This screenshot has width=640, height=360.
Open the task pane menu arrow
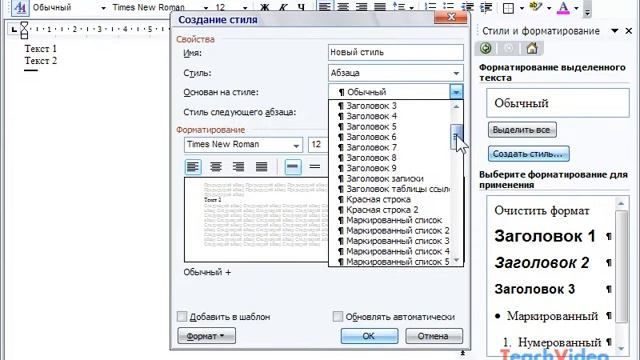(614, 31)
